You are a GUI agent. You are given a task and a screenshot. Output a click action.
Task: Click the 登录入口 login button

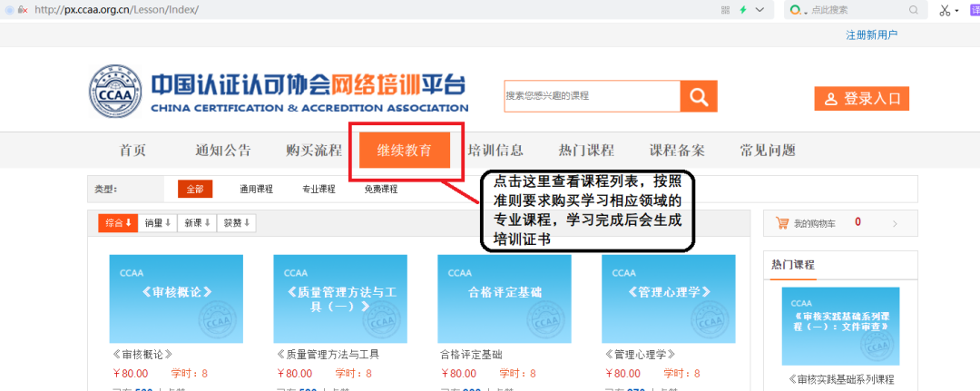[861, 99]
